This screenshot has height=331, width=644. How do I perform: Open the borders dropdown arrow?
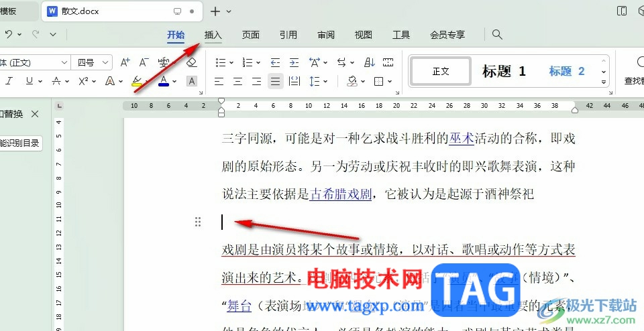click(x=389, y=82)
